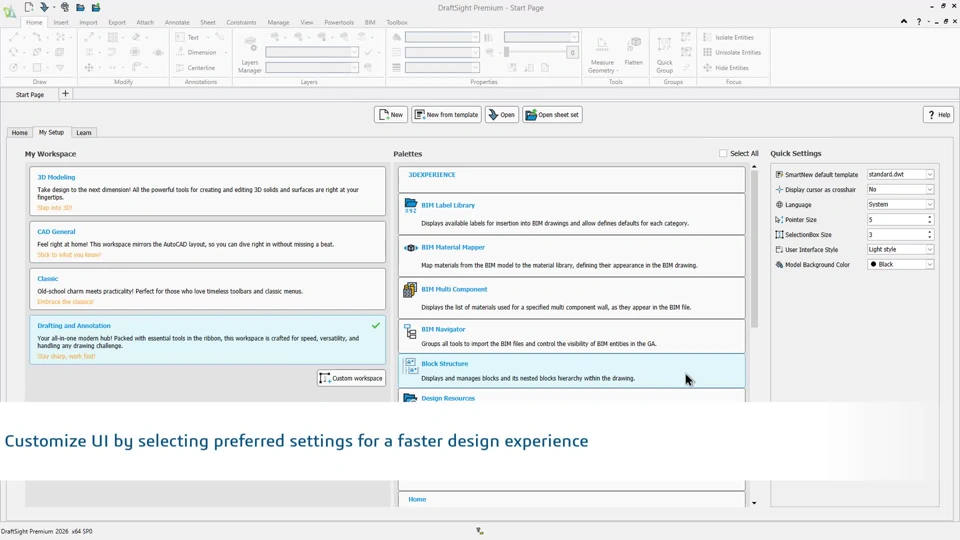Screen dimensions: 960x540
Task: Click the Open arrow icon in quick access toolbar
Action: [44, 7]
